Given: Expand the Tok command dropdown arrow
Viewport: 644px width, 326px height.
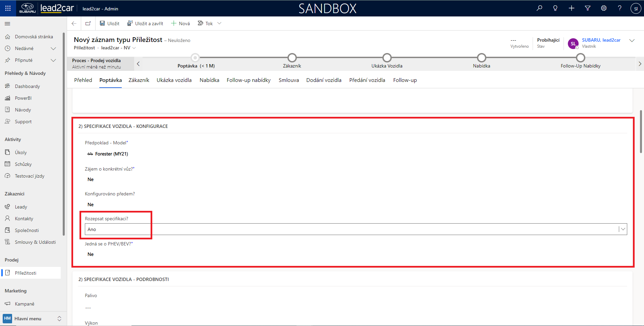Looking at the screenshot, I should pyautogui.click(x=219, y=24).
